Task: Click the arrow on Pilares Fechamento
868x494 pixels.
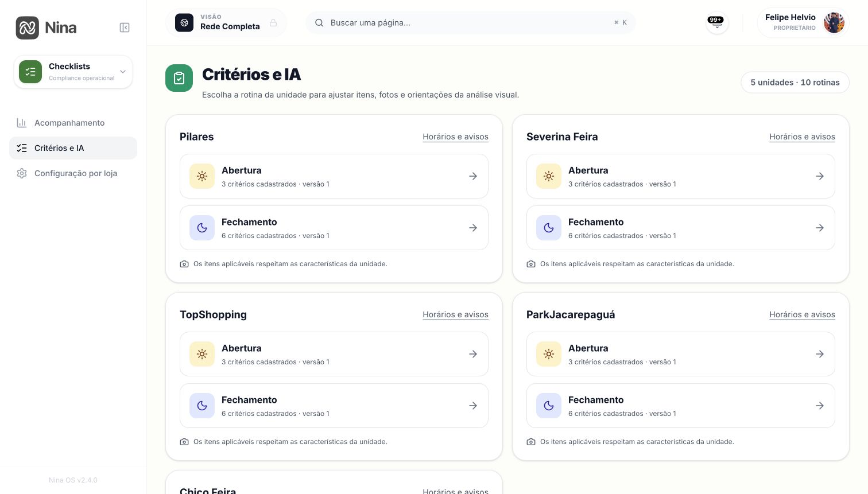Action: tap(473, 228)
